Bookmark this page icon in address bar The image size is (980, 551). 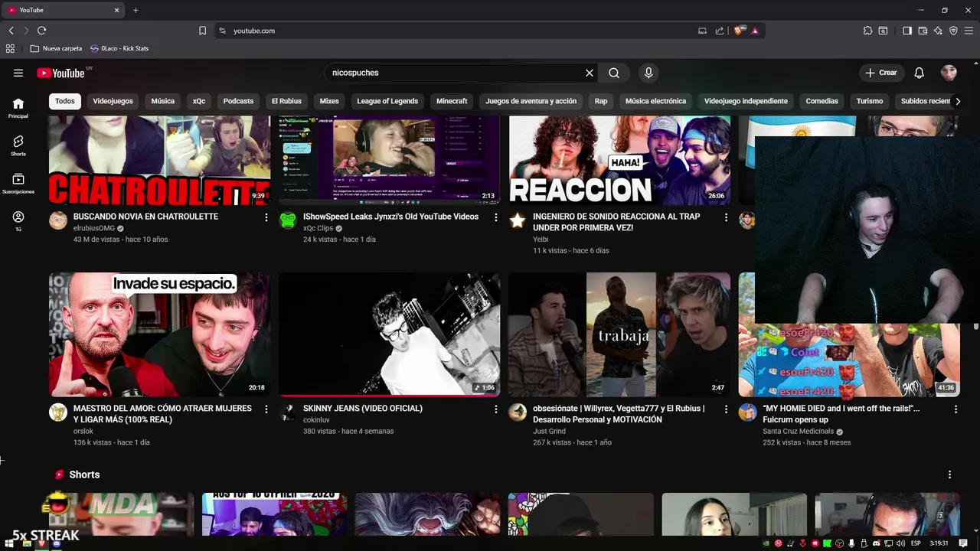[202, 31]
